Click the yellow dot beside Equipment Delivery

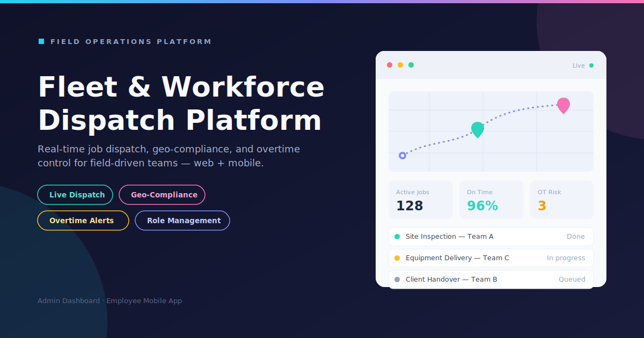tap(397, 258)
